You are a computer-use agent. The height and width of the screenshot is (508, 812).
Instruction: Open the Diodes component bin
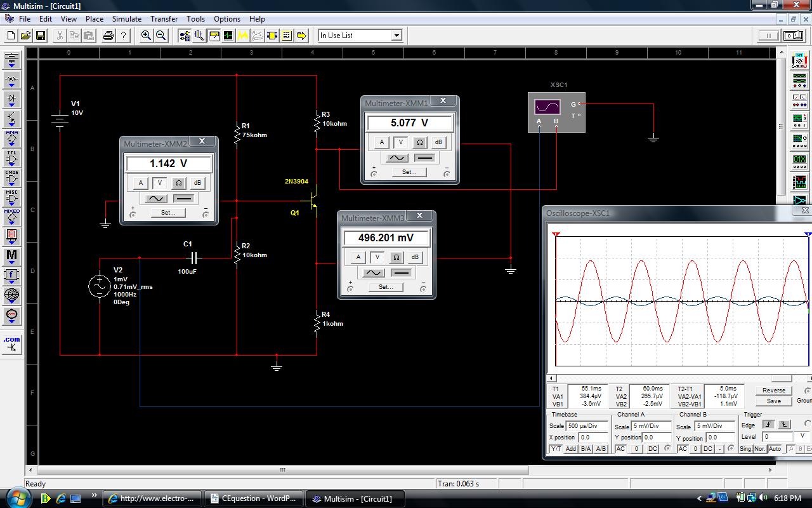point(12,99)
